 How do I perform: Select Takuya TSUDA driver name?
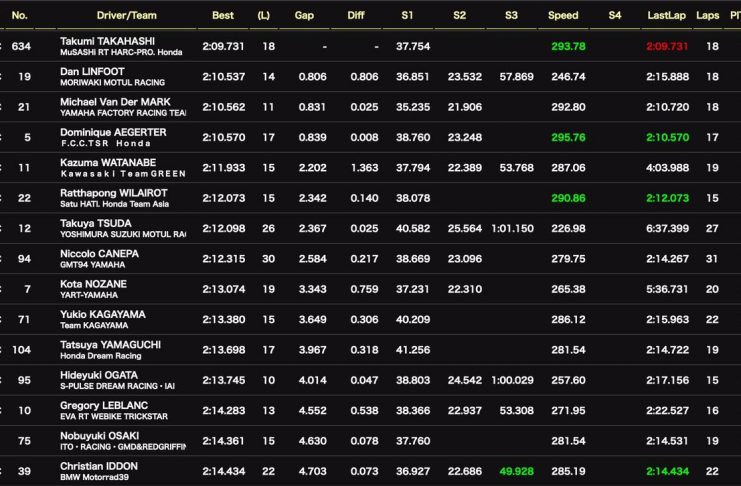(96, 223)
